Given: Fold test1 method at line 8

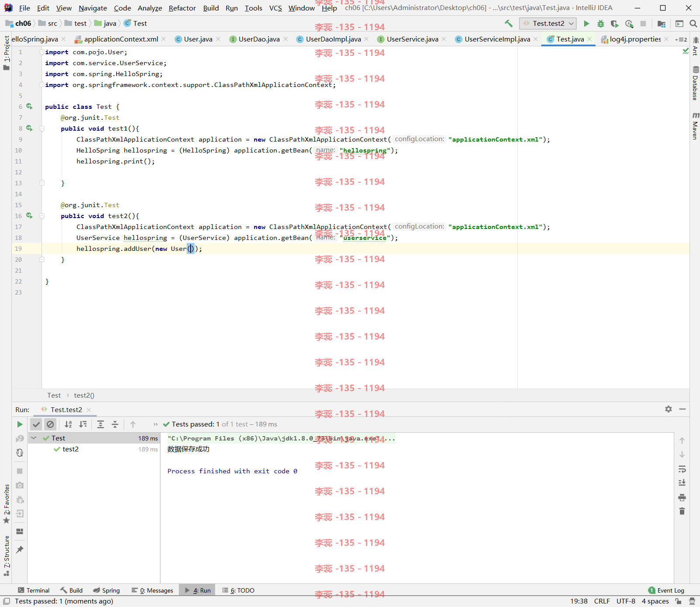Looking at the screenshot, I should [x=42, y=128].
